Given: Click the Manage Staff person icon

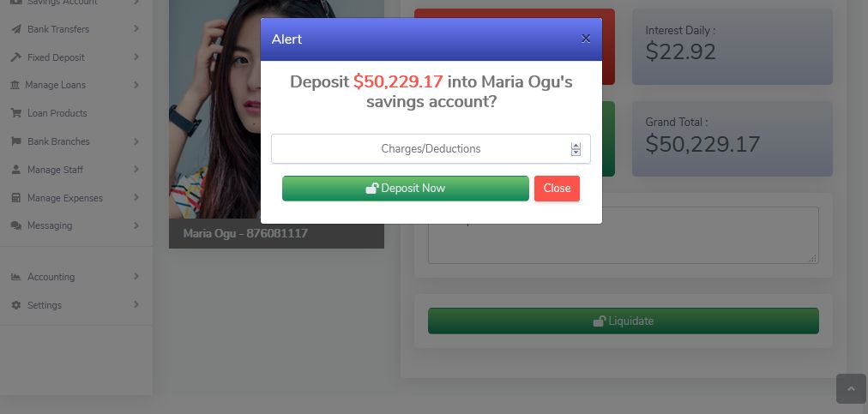Looking at the screenshot, I should (16, 170).
